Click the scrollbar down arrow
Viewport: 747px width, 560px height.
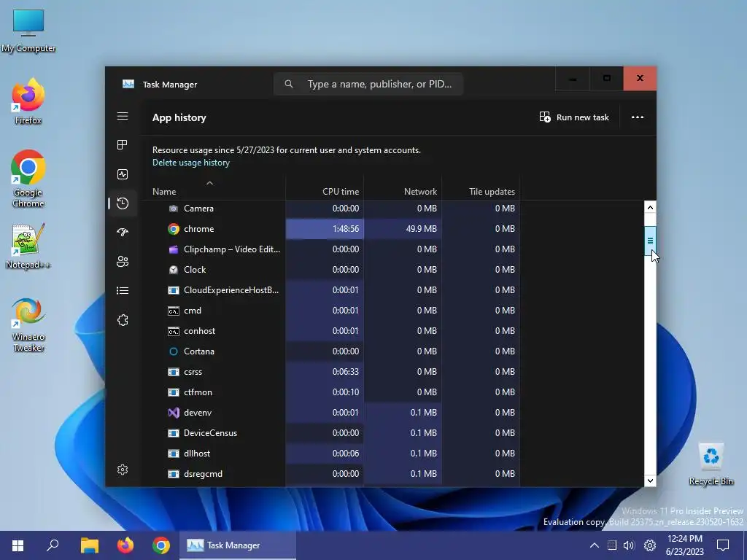point(650,481)
